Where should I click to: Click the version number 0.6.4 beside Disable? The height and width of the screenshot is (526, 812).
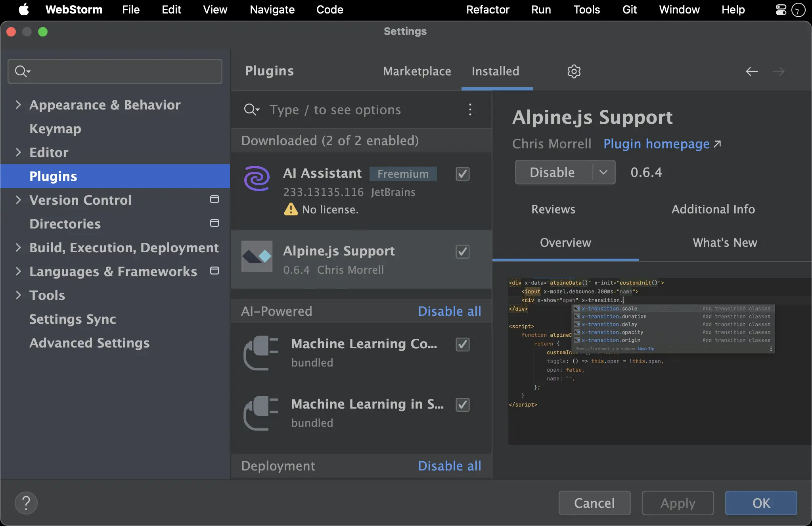click(646, 172)
